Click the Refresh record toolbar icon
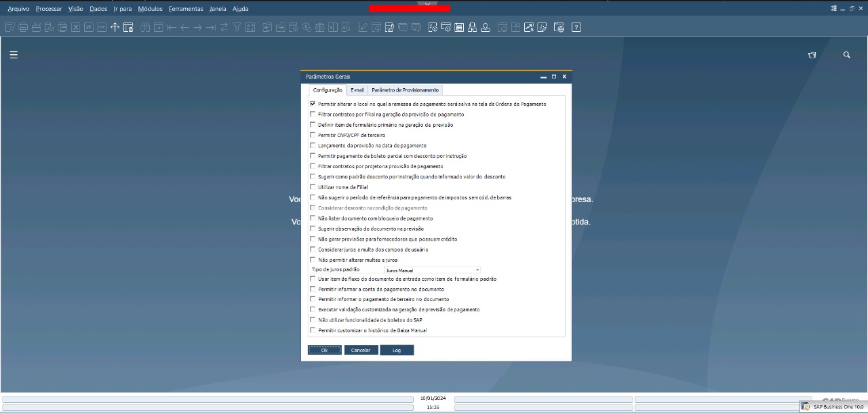The image size is (868, 413). [224, 27]
